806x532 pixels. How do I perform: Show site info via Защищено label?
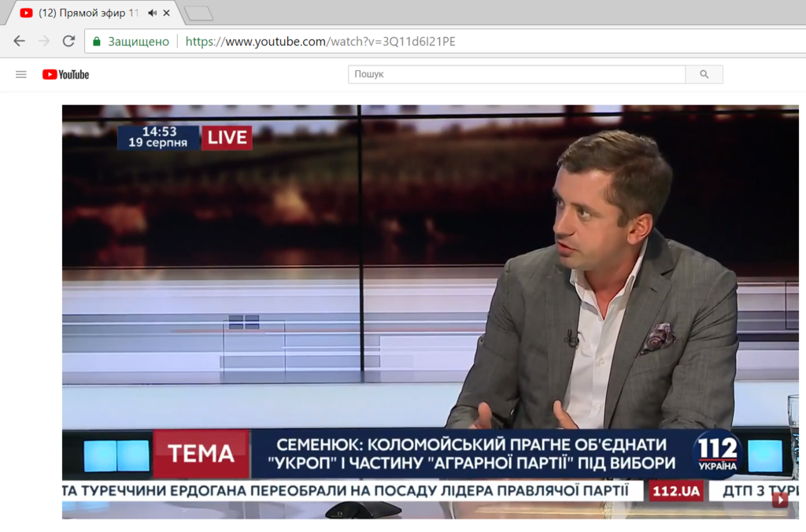138,42
